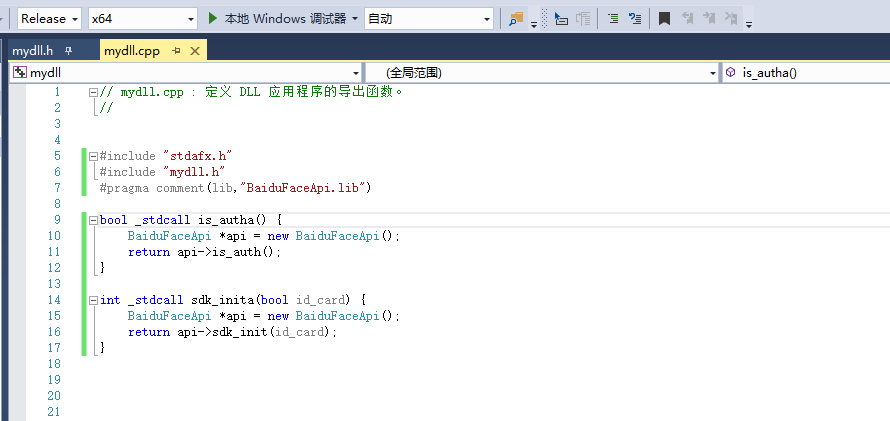Pin icon on the mydll.h tab

pos(68,51)
